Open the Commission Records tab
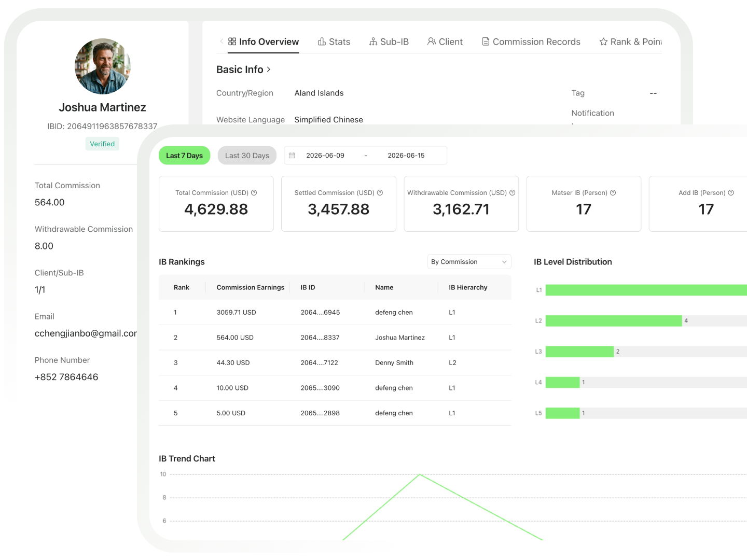Viewport: 747px width, 560px height. click(x=531, y=41)
